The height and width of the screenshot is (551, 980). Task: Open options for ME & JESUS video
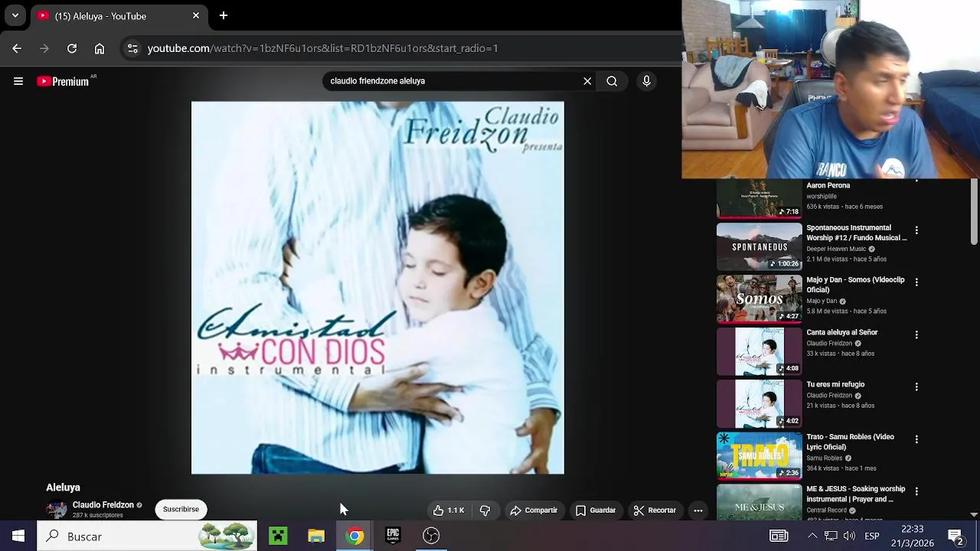point(916,491)
